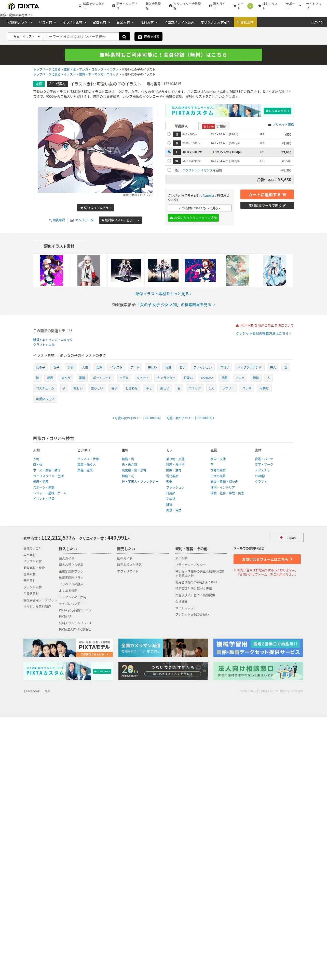
Task: Open the Asumiss creator link
Action: [x=208, y=196]
